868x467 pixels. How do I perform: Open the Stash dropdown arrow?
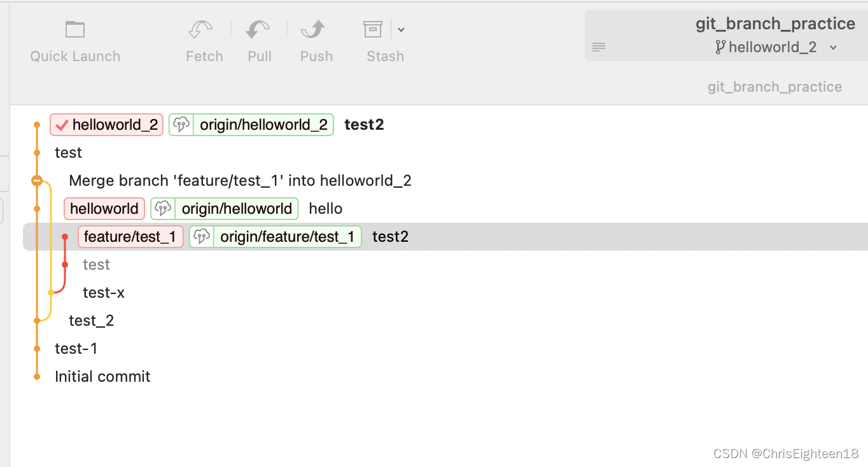coord(401,30)
